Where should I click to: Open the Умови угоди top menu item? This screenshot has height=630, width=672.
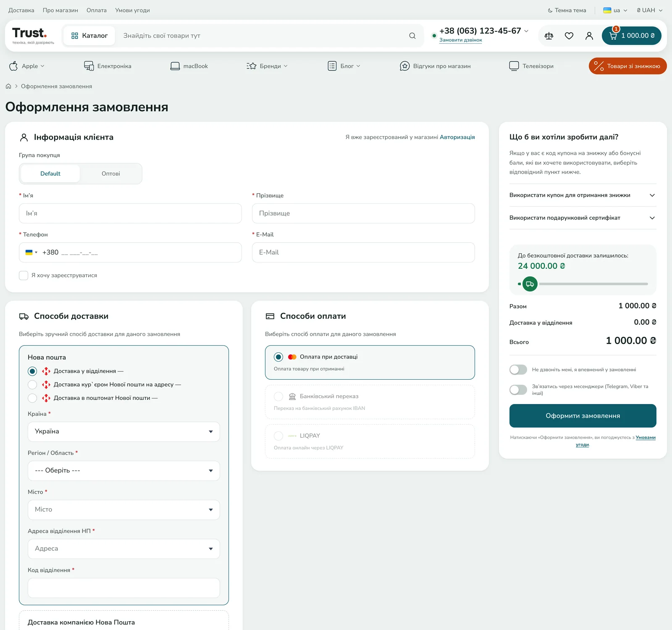[x=133, y=10]
